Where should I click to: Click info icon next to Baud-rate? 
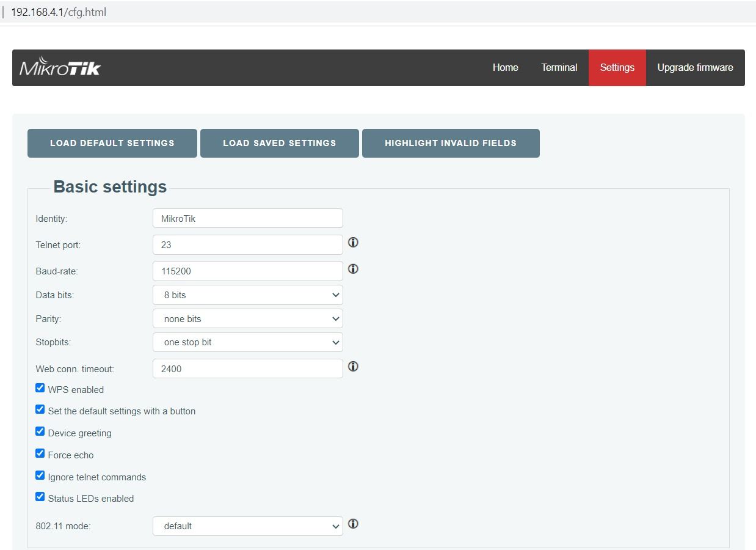[x=353, y=269]
